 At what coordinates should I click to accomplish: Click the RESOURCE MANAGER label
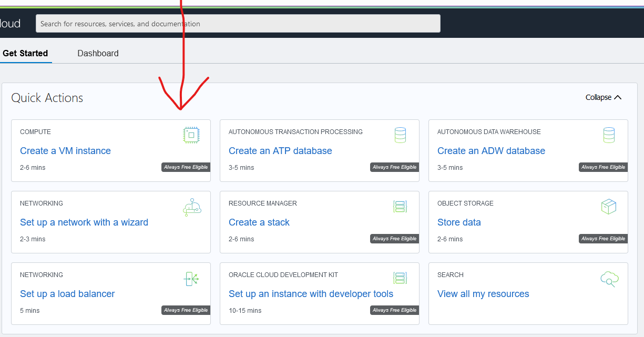(263, 203)
